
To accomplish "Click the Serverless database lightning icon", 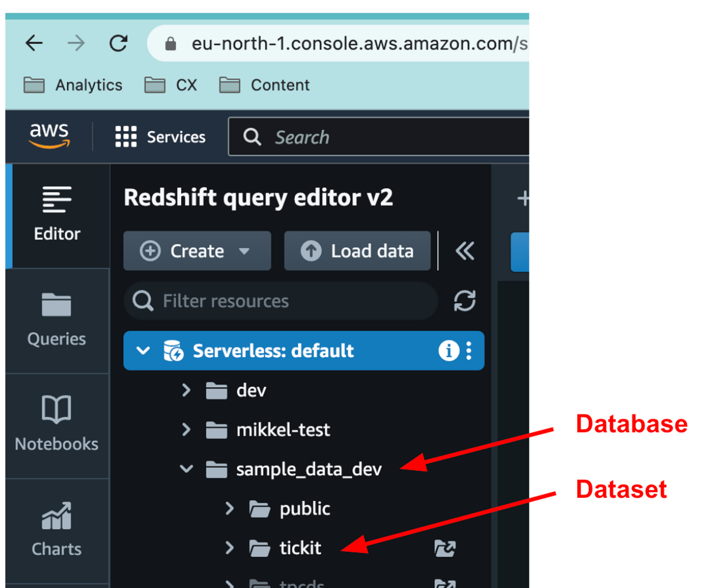I will [173, 350].
